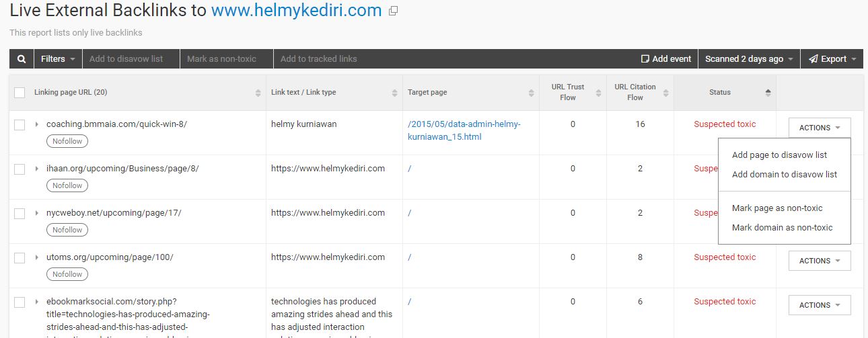Click Citation Flow value 8 in utoms.org row
Image resolution: width=868 pixels, height=338 pixels.
click(x=640, y=257)
